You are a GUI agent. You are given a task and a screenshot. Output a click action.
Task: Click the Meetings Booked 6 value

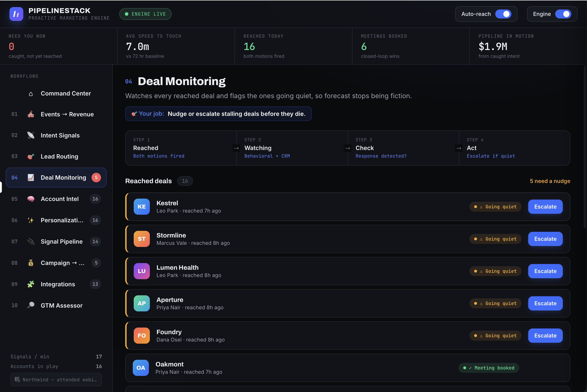coord(364,46)
